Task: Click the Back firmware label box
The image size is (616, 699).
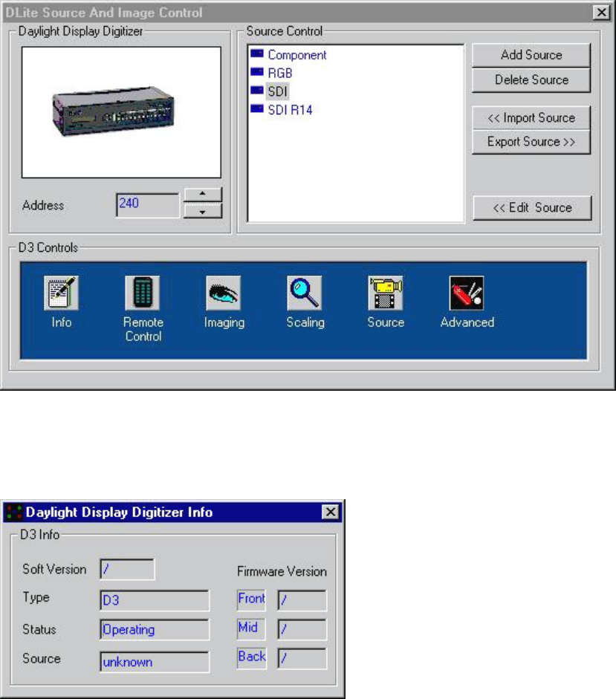Action: 252,657
